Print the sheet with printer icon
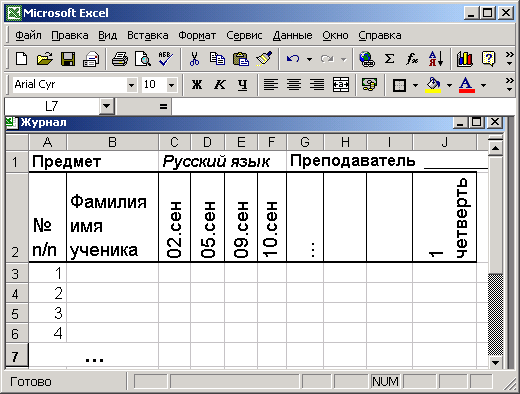This screenshot has width=520, height=394. click(120, 59)
